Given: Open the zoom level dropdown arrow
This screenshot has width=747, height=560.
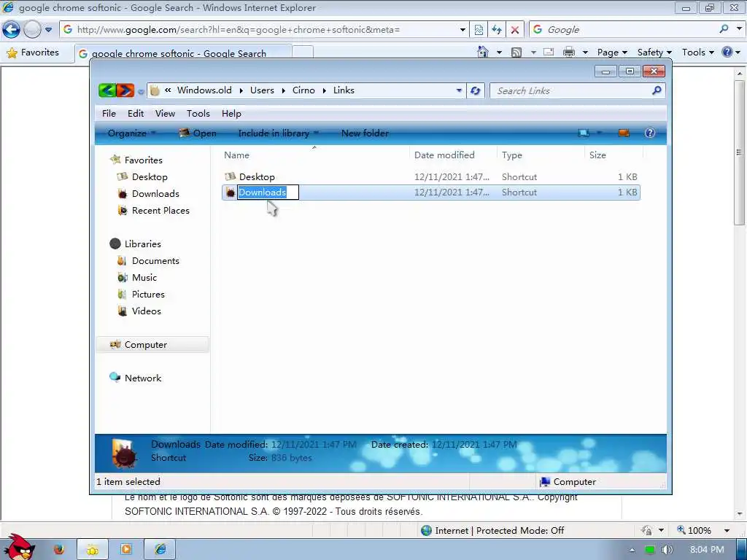Looking at the screenshot, I should pyautogui.click(x=727, y=531).
